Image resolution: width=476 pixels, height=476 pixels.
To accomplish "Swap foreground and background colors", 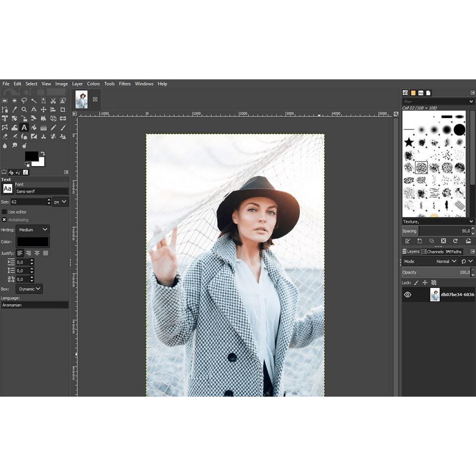I will pyautogui.click(x=43, y=153).
